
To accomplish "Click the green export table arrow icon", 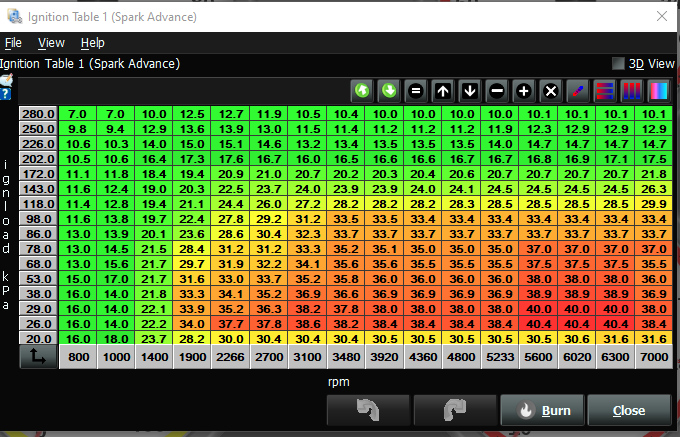I will pyautogui.click(x=389, y=90).
